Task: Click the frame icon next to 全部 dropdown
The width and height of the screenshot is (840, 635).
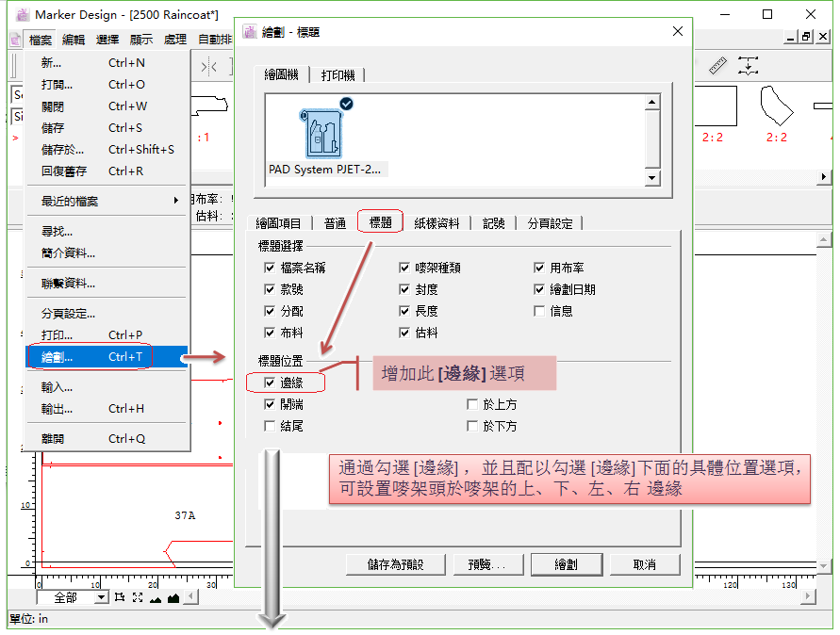Action: [120, 597]
